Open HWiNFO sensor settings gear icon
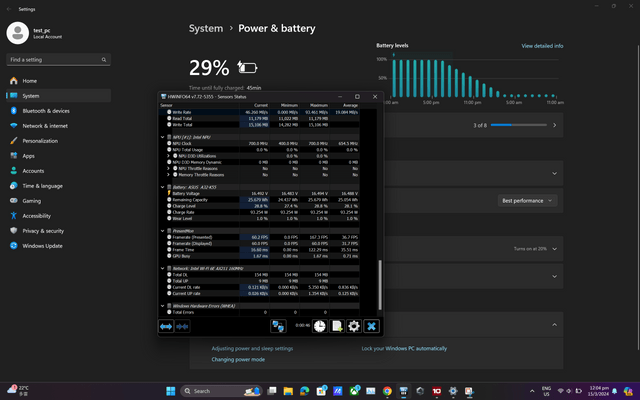The image size is (640, 400). pos(354,326)
